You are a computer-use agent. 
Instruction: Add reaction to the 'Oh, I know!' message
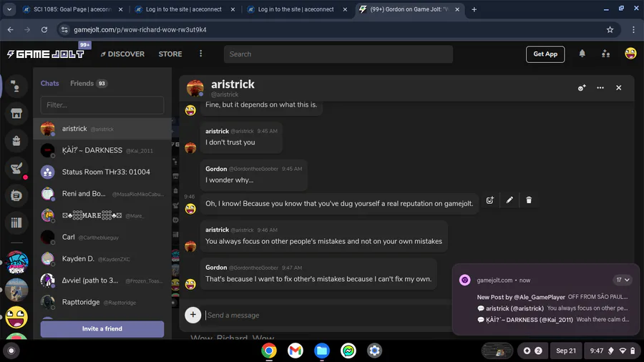490,200
